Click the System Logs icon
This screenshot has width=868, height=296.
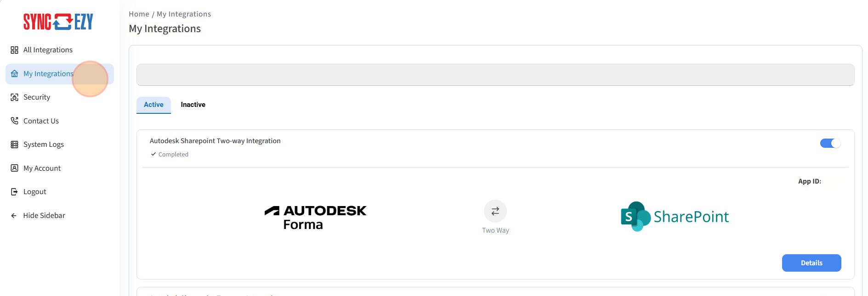15,145
